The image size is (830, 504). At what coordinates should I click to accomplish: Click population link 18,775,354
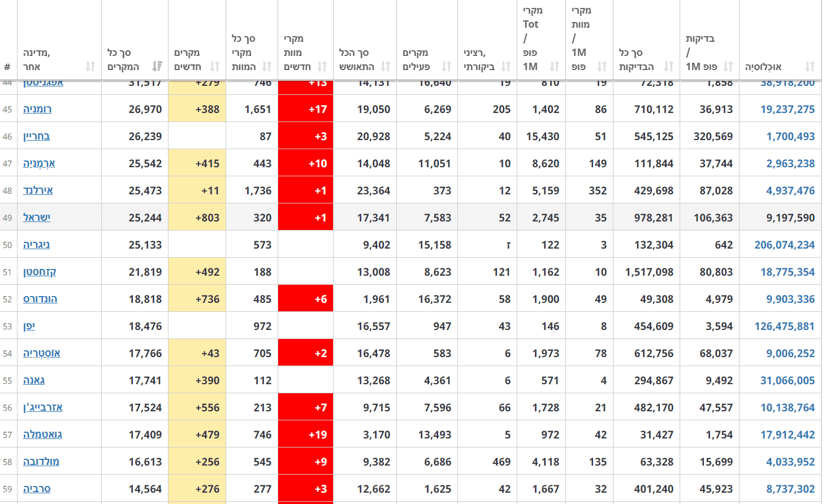[788, 272]
